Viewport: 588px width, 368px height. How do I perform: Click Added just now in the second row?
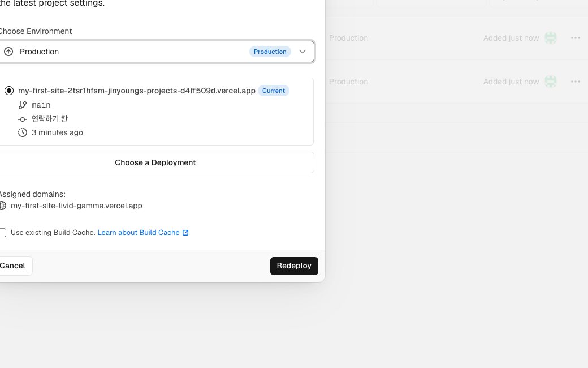(511, 82)
